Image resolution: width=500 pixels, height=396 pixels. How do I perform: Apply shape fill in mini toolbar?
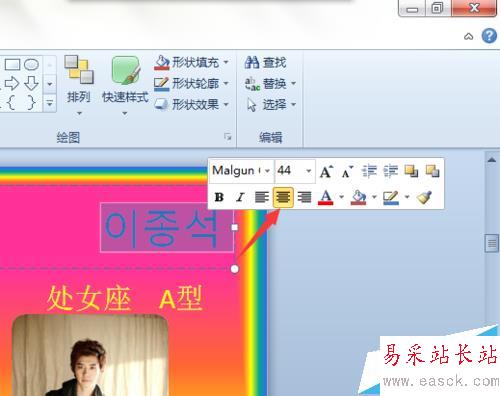[359, 197]
